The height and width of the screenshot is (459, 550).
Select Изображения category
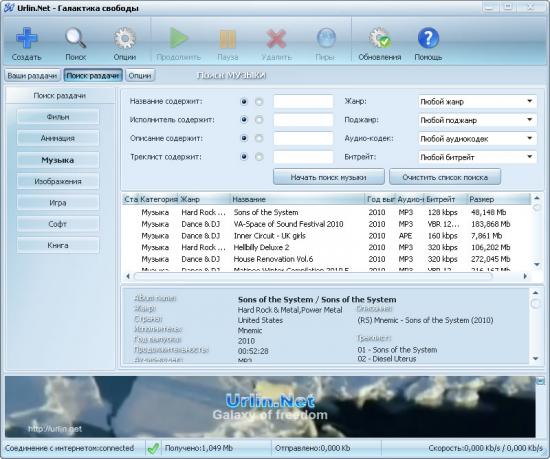pos(58,181)
